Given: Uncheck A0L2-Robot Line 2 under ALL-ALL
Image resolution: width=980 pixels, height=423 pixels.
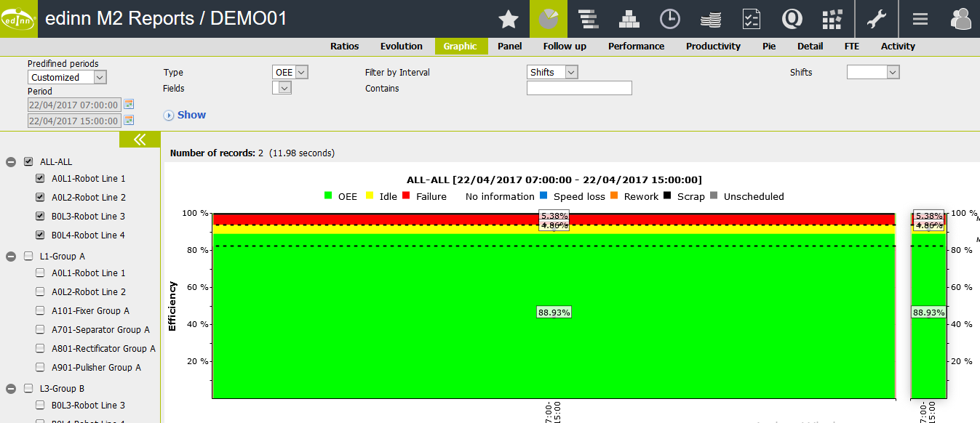Looking at the screenshot, I should tap(41, 197).
